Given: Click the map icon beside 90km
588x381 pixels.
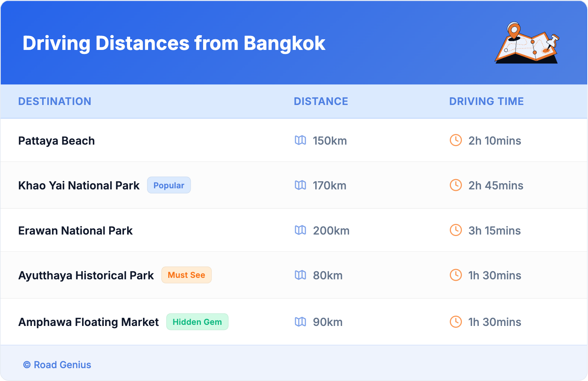Looking at the screenshot, I should point(300,322).
